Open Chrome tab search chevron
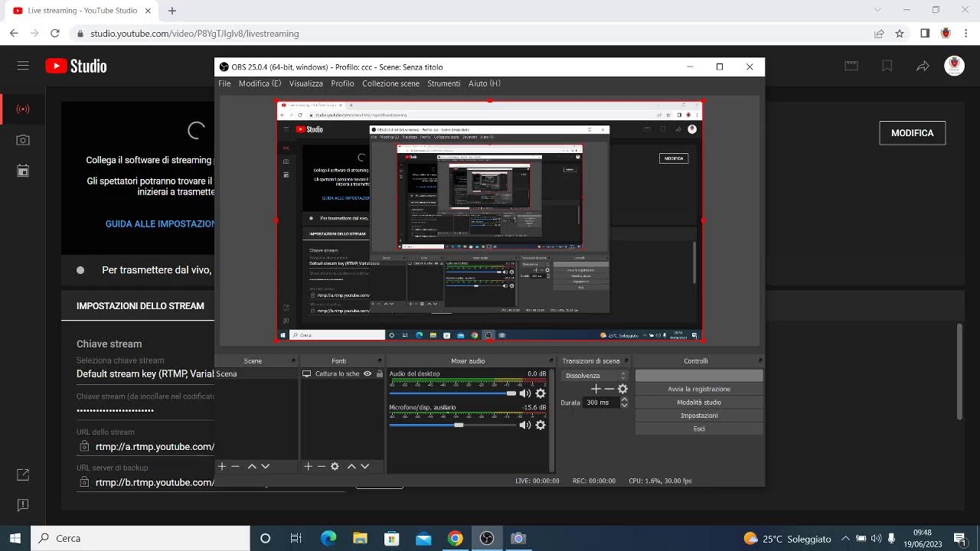This screenshot has height=551, width=980. click(x=877, y=10)
